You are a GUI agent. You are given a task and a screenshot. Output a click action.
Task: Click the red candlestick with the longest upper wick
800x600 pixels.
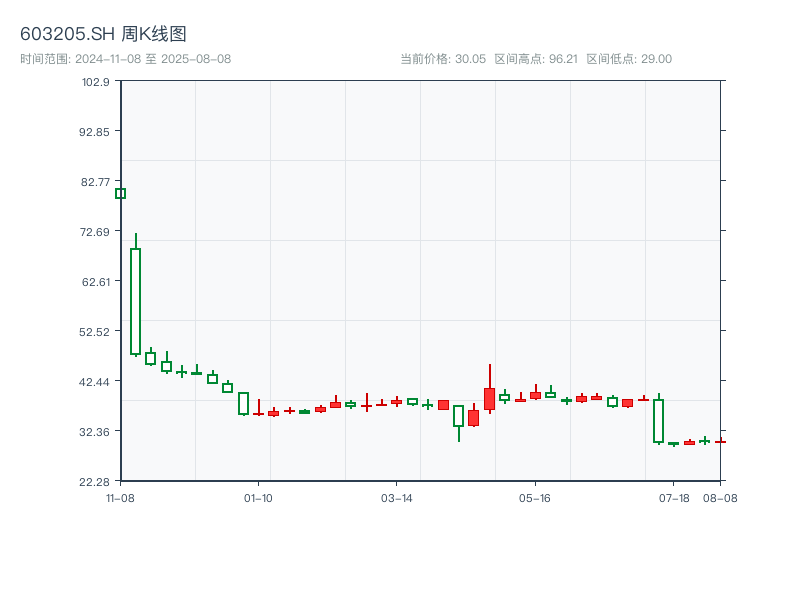point(489,398)
